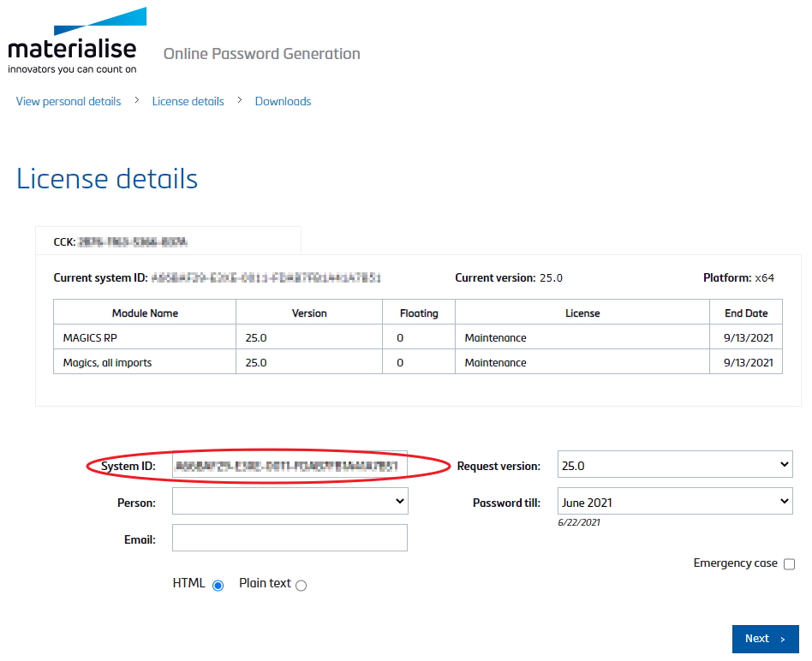This screenshot has width=812, height=661.
Task: Click the chevron separator after View personal details
Action: tap(136, 101)
